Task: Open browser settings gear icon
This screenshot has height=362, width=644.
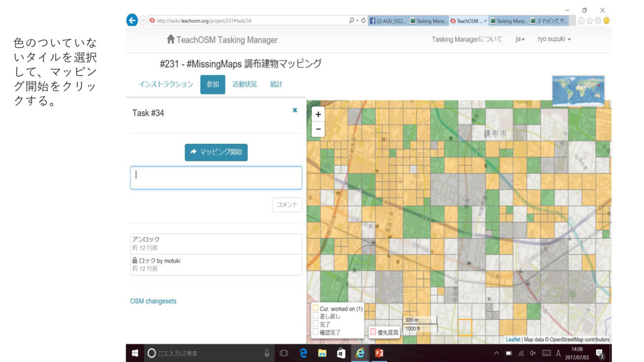Action: [598, 21]
